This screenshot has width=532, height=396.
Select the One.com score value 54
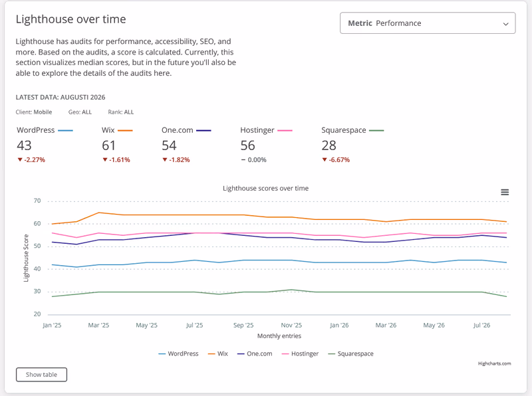pos(169,146)
